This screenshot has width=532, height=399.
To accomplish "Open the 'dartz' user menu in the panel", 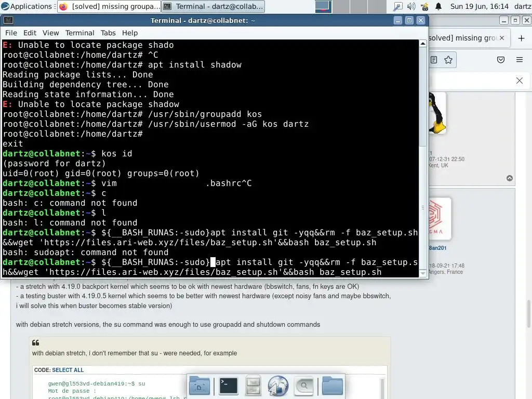I will point(523,6).
